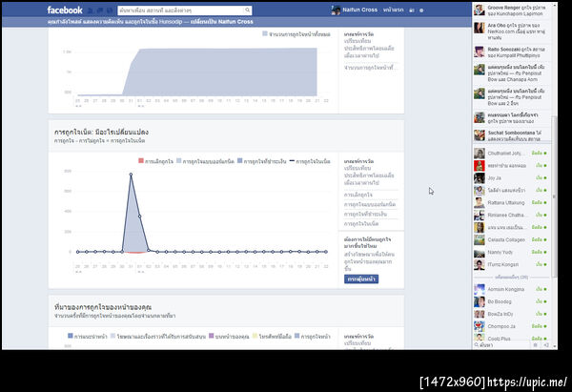
Task: Click Celasta Collagen chat avatar
Action: pos(479,239)
